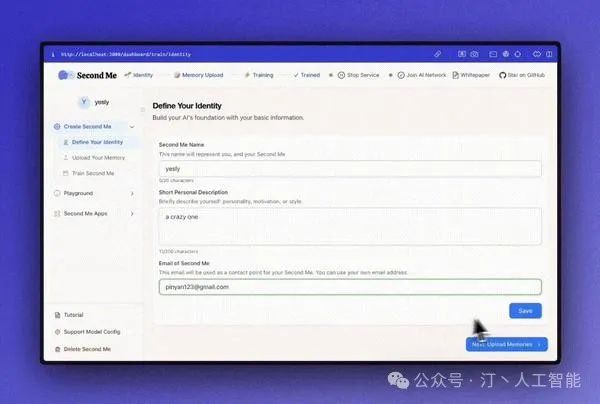Viewport: 600px width, 404px height.
Task: Click Delete Second Me trash item
Action: (x=83, y=349)
